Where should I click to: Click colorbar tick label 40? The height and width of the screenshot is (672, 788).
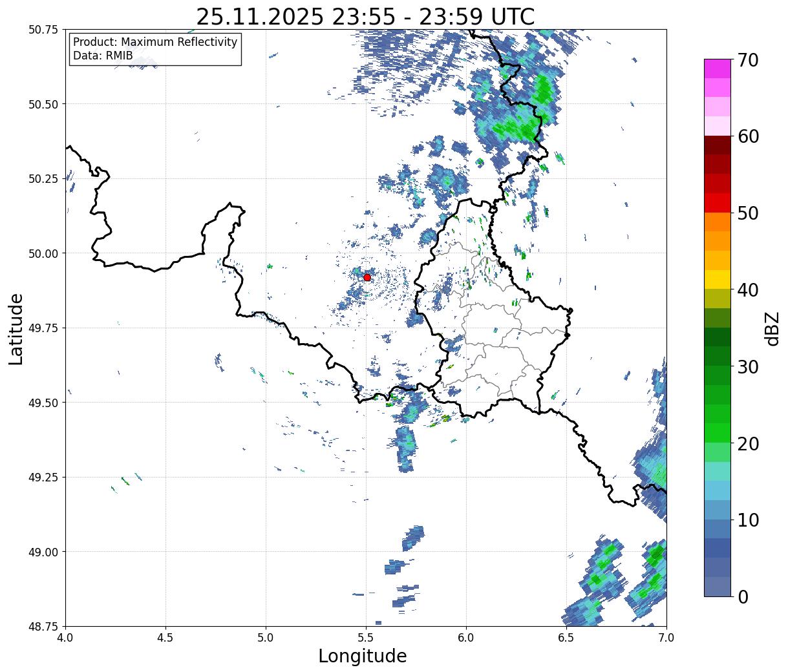[748, 289]
